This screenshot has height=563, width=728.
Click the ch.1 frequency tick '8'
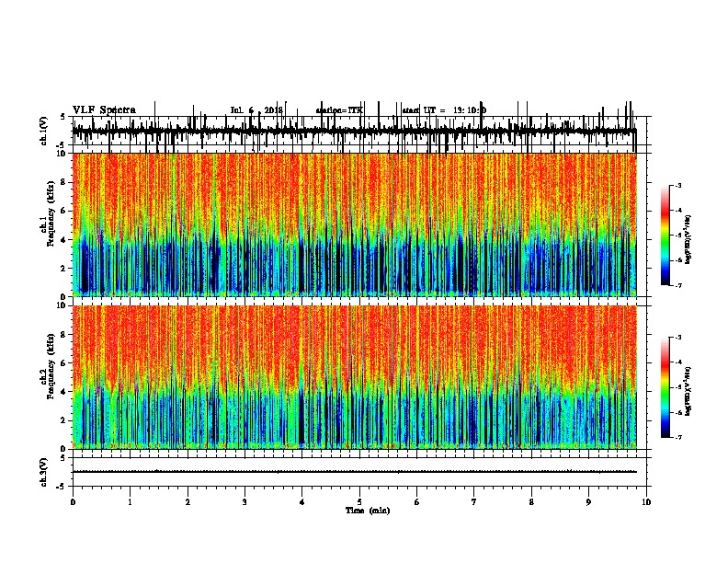click(x=63, y=182)
